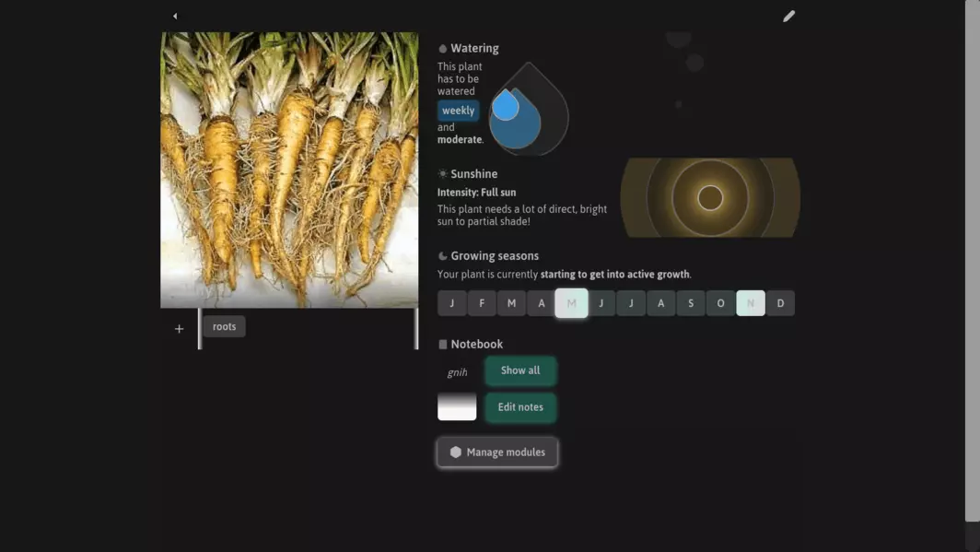Click the Notebook section icon
The height and width of the screenshot is (552, 980).
pyautogui.click(x=443, y=345)
